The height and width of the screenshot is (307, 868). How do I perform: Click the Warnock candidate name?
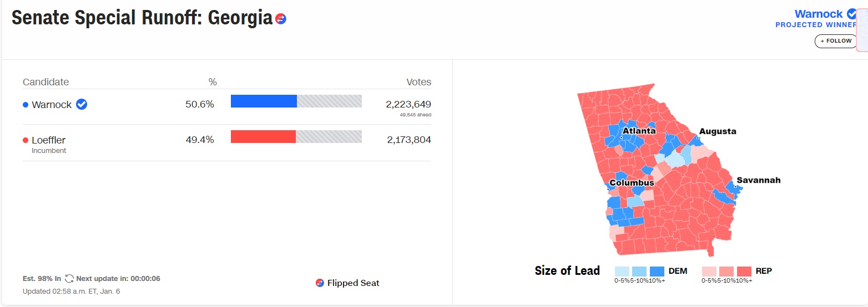pyautogui.click(x=52, y=105)
